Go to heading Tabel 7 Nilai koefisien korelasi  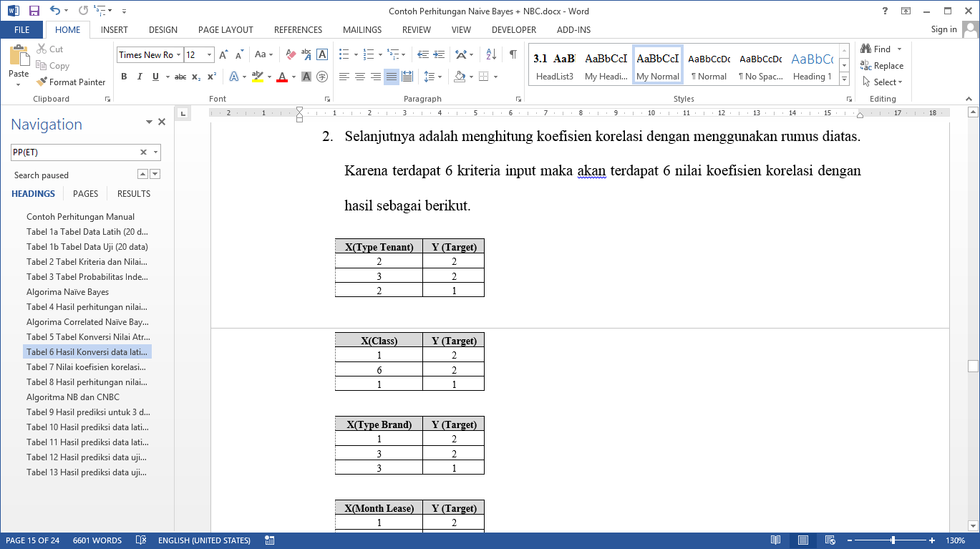click(88, 367)
